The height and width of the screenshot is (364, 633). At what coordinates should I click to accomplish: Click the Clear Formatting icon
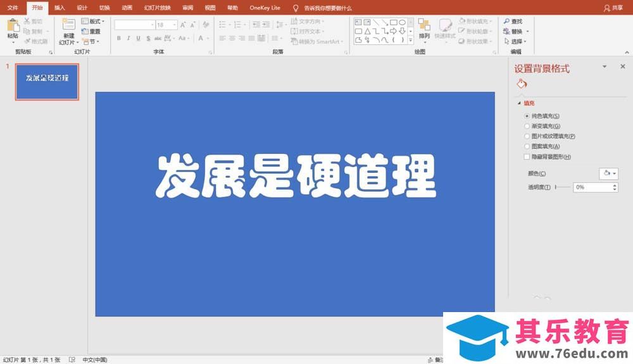click(206, 25)
